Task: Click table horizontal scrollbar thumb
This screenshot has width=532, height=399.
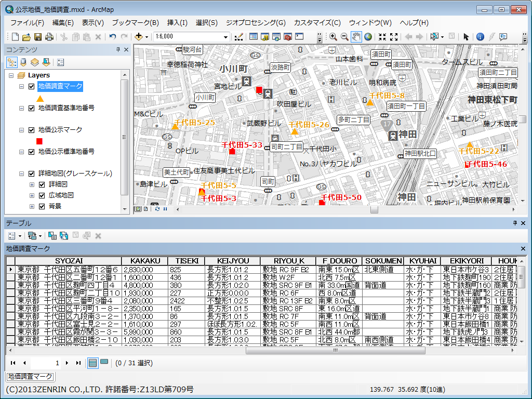Action: click(x=335, y=351)
